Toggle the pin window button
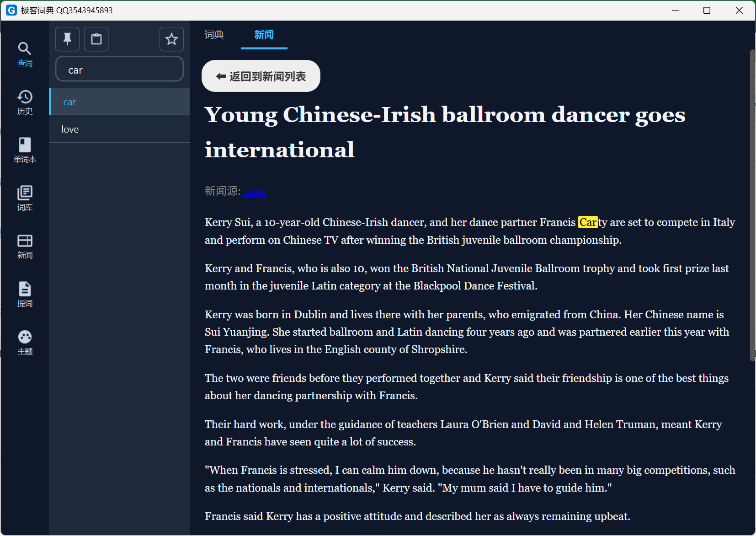The height and width of the screenshot is (536, 756). pyautogui.click(x=68, y=39)
